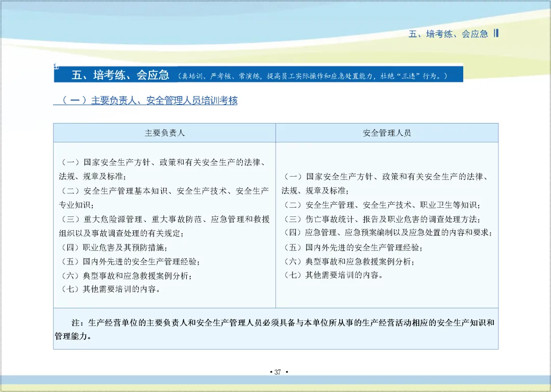Click the page number 37 at bottom
551x392 pixels.
[x=278, y=372]
